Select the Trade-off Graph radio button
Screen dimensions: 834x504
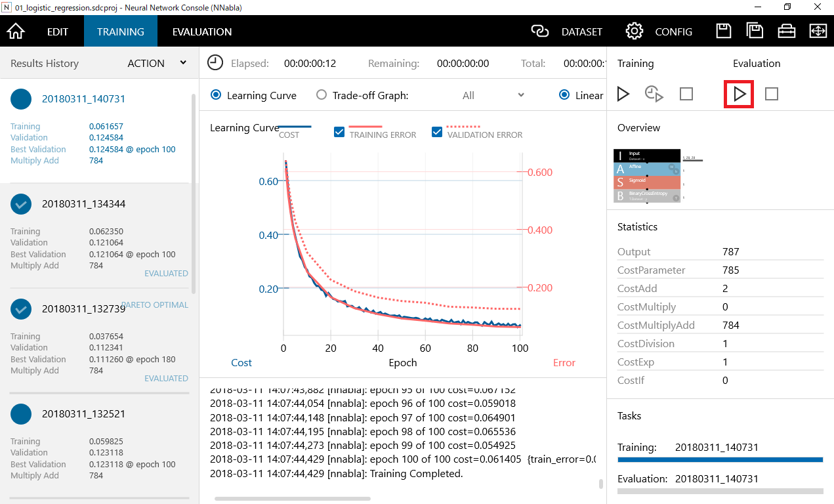[x=321, y=94]
